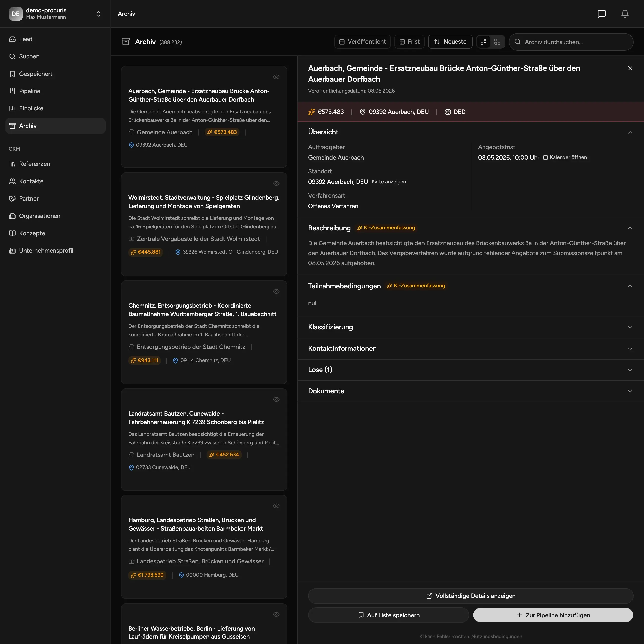Open the chat messages icon
Viewport: 644px width, 644px height.
tap(601, 14)
